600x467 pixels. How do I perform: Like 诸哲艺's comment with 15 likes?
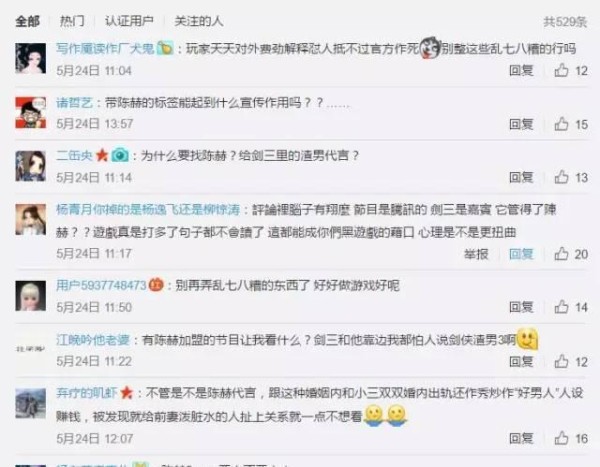pos(561,124)
